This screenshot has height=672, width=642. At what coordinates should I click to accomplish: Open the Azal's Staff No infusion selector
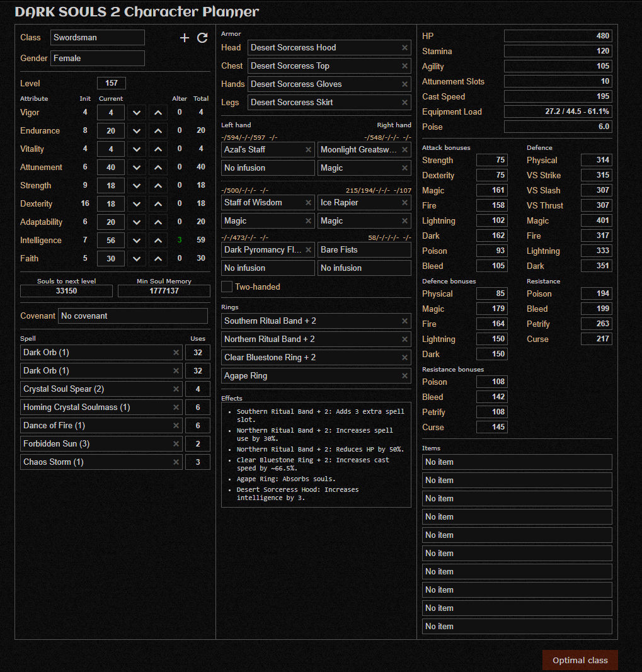pyautogui.click(x=268, y=168)
